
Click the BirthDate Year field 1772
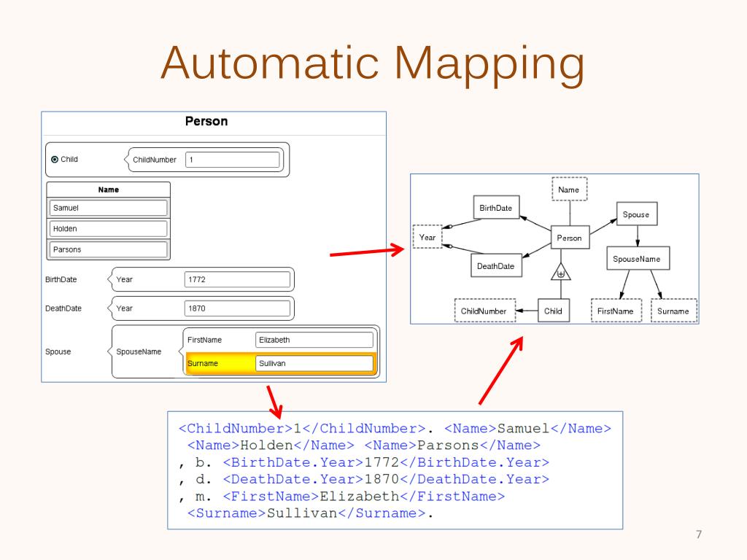[x=237, y=279]
